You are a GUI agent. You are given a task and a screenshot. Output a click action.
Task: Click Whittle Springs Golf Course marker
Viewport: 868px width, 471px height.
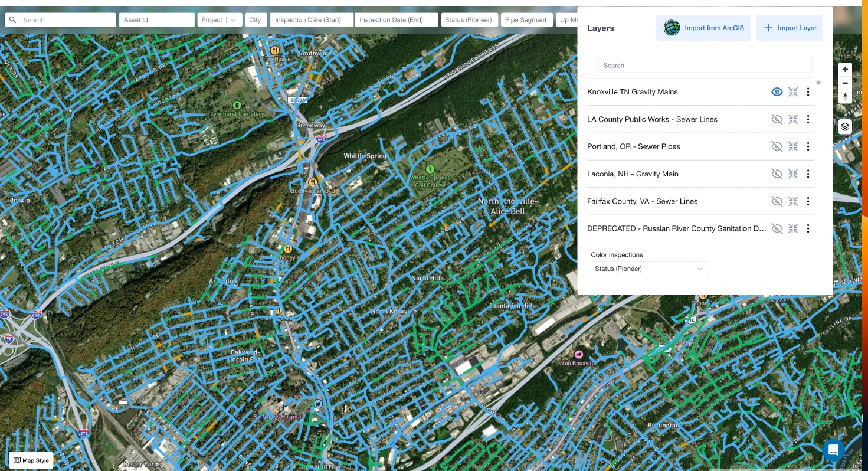430,169
